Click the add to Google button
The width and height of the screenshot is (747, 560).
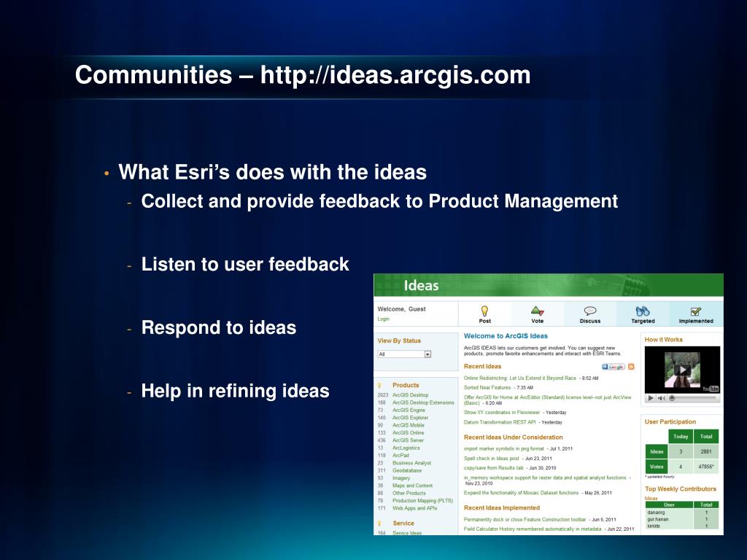[x=613, y=367]
